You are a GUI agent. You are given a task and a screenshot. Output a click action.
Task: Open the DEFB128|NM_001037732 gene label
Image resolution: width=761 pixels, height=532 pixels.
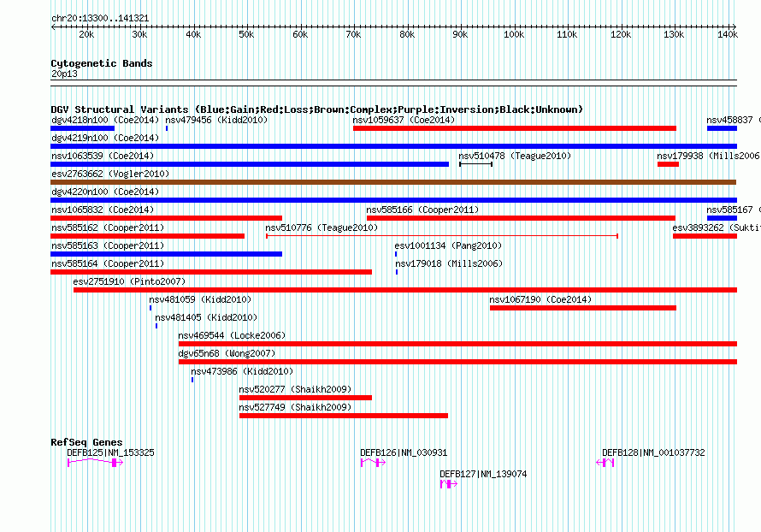point(653,452)
